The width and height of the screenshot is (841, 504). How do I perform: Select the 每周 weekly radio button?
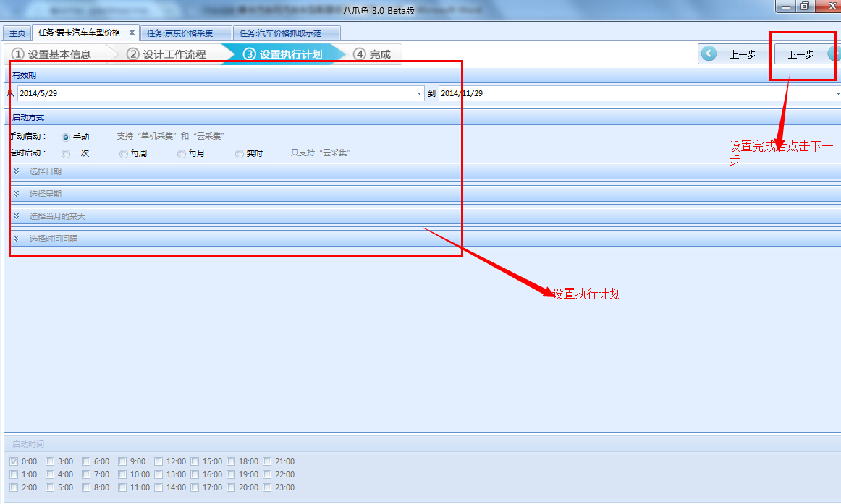123,154
